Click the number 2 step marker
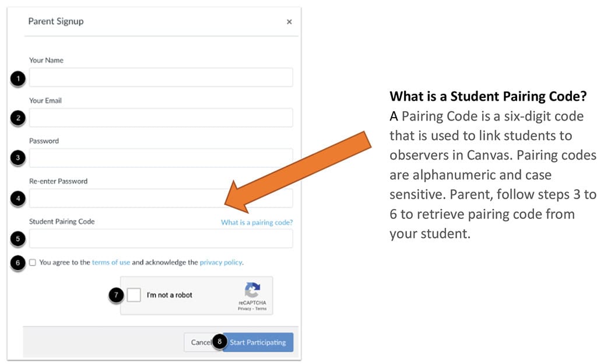The image size is (597, 364). (18, 118)
